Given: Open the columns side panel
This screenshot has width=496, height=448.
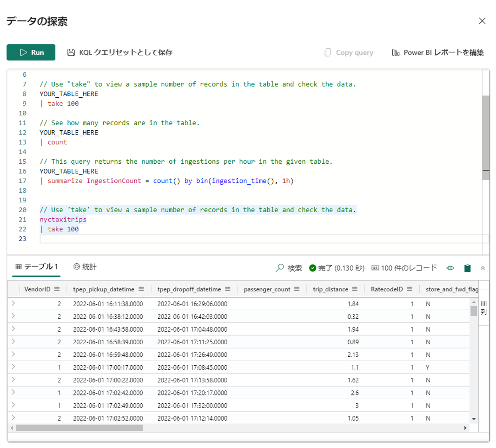Looking at the screenshot, I should pos(483,308).
